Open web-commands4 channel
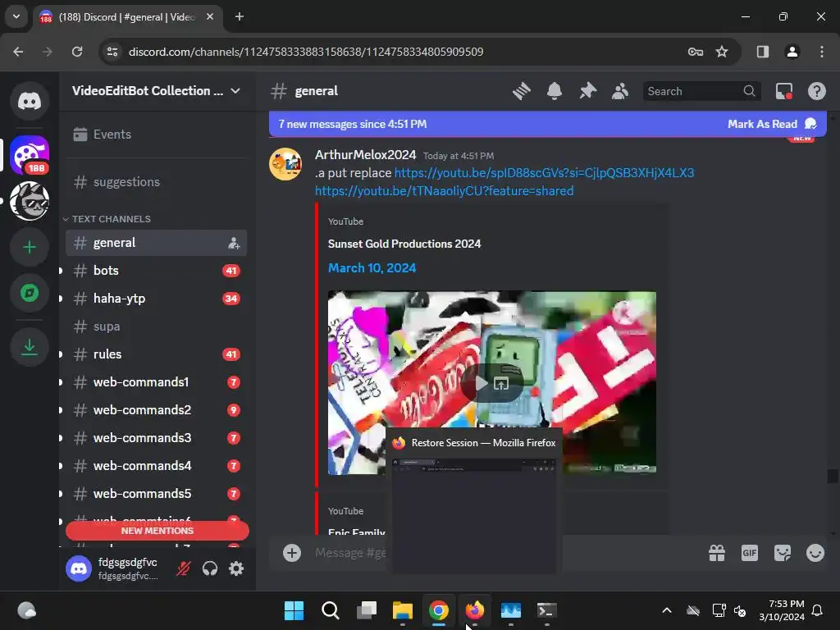The image size is (840, 630). [x=156, y=466]
